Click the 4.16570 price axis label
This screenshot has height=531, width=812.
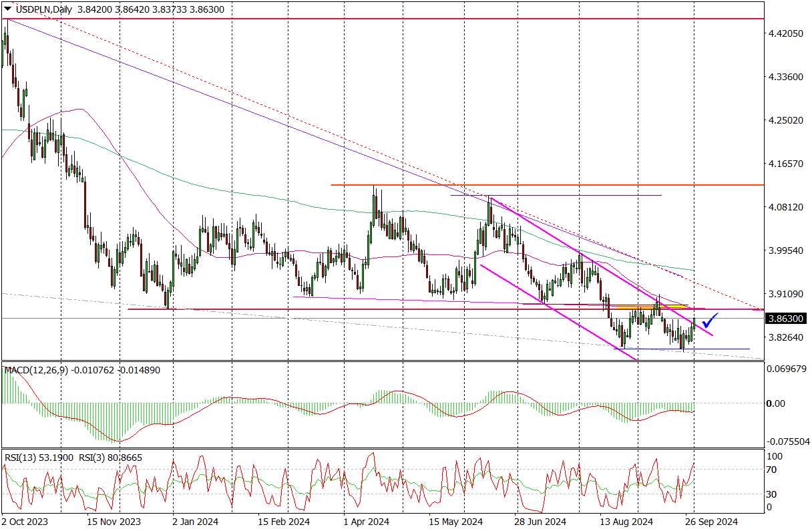(786, 164)
